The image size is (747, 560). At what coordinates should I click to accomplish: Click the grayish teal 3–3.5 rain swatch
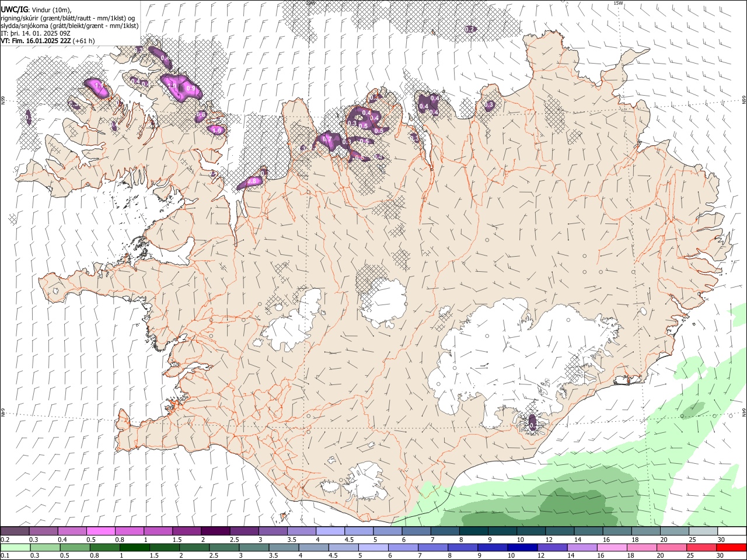(x=254, y=547)
